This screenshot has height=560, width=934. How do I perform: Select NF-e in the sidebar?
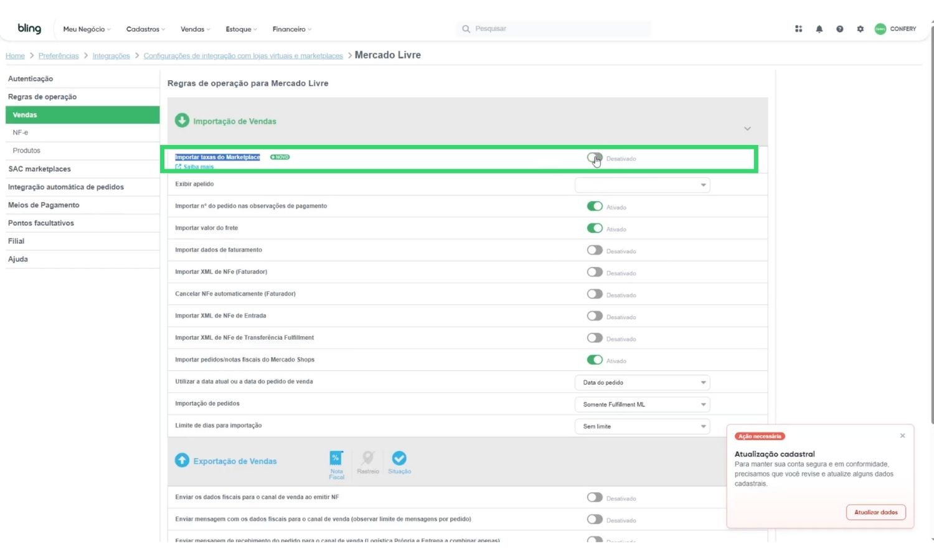82,133
